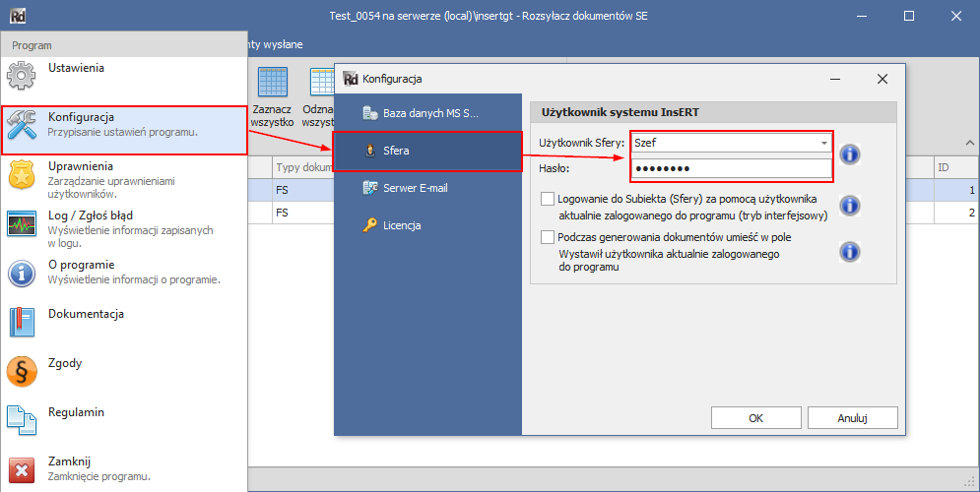Minimize the Konfiguracja dialog
This screenshot has height=492, width=980.
835,79
